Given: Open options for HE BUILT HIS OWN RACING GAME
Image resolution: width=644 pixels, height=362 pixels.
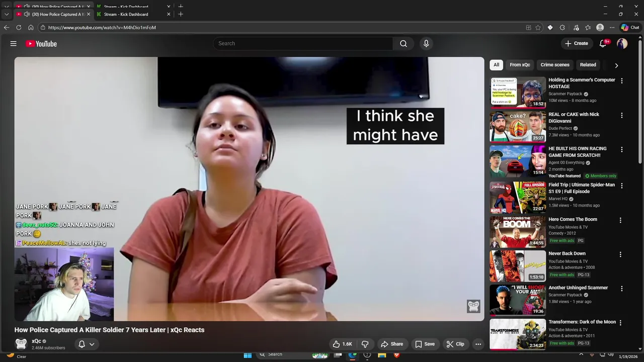Looking at the screenshot, I should click(621, 149).
